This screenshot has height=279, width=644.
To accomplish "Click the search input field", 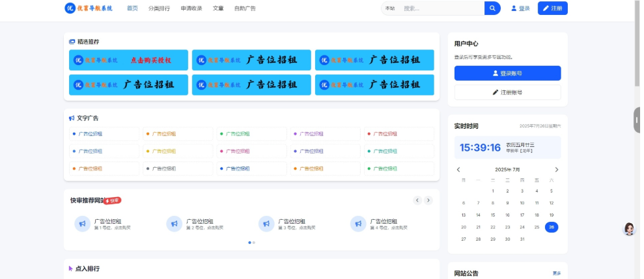I will coord(441,8).
